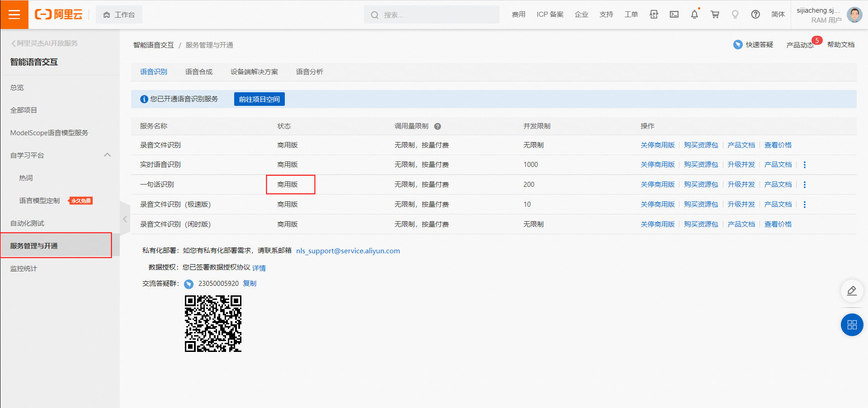
Task: Open more options for 录音文件识别(极速版) row
Action: pyautogui.click(x=805, y=204)
